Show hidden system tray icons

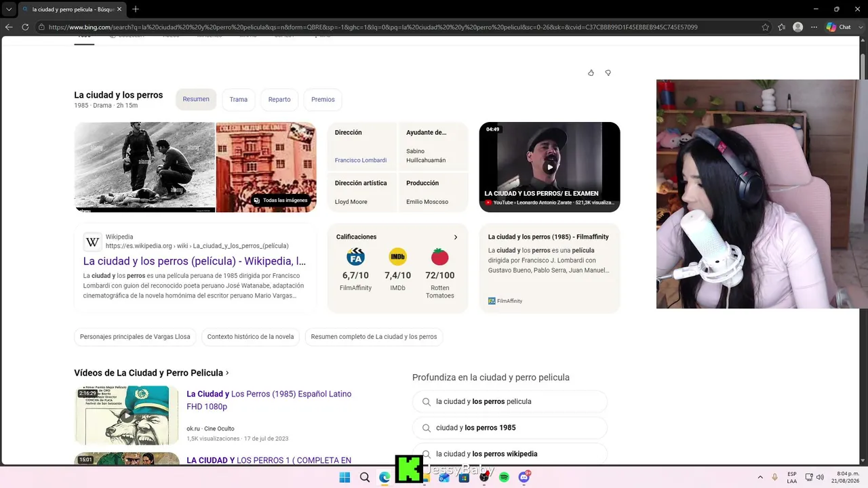pyautogui.click(x=759, y=477)
